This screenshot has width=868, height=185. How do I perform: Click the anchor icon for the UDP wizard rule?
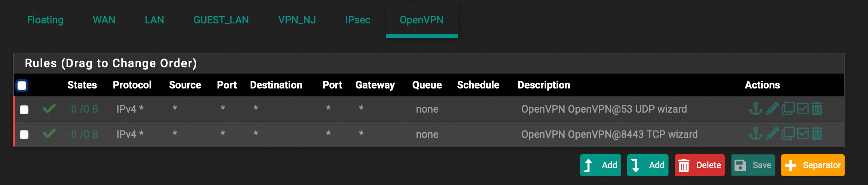pos(755,109)
